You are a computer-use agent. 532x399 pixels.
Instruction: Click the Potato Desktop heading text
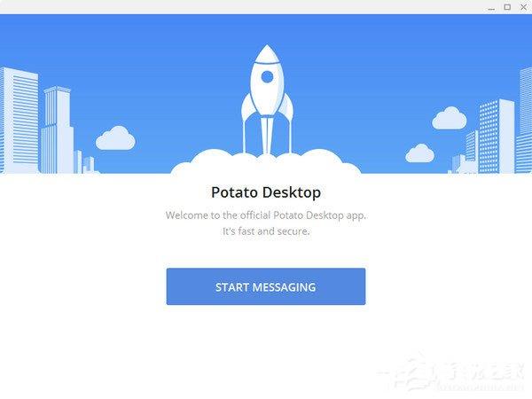point(266,192)
